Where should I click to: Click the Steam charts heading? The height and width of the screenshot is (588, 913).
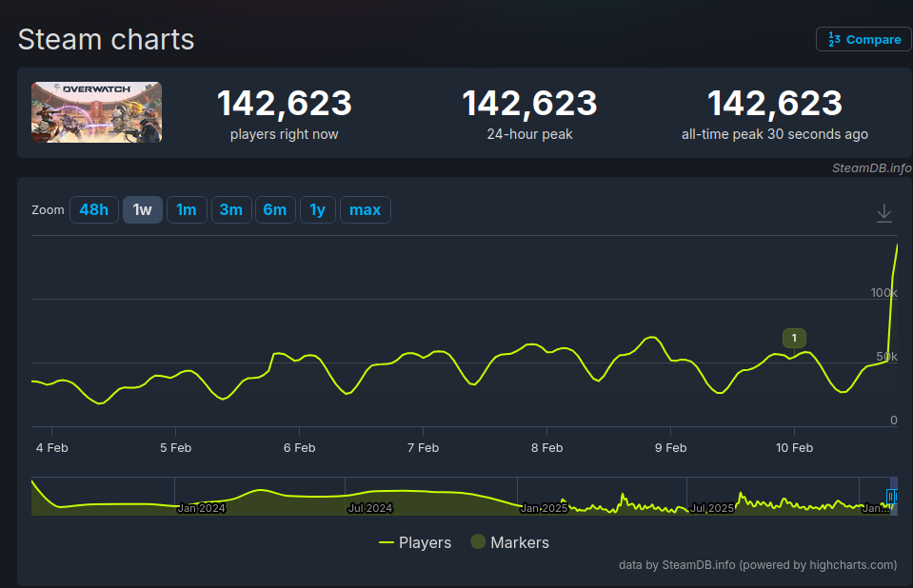[106, 40]
